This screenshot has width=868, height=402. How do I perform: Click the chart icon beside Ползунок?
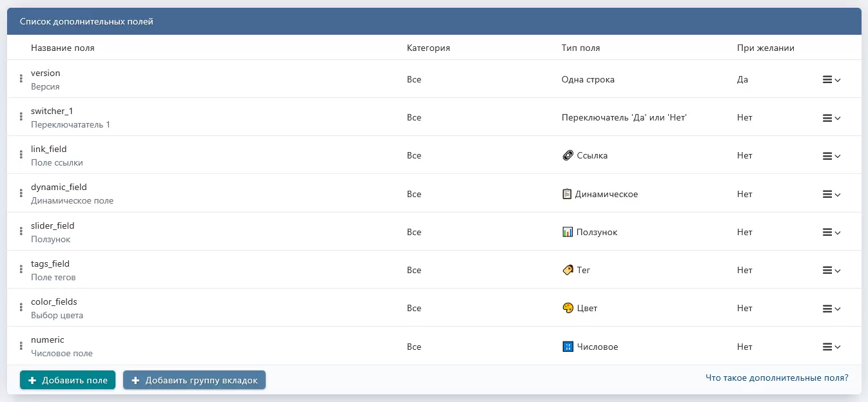pyautogui.click(x=567, y=232)
